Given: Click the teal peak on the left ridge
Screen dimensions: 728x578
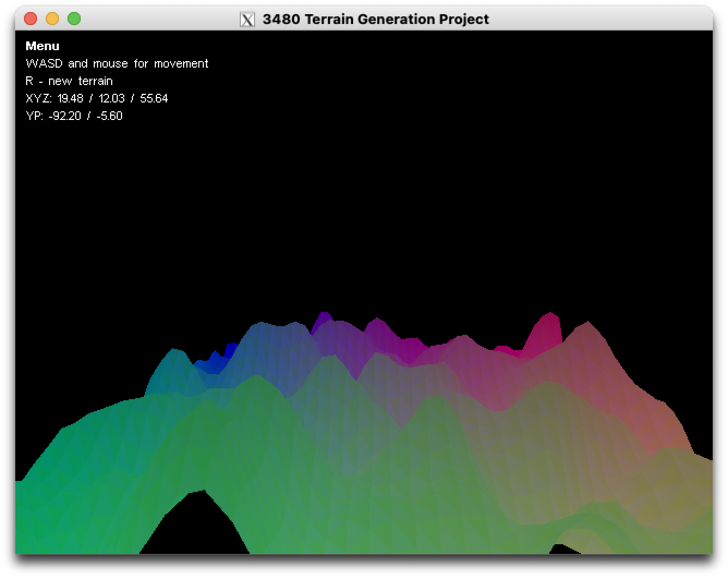Looking at the screenshot, I should click(173, 365).
